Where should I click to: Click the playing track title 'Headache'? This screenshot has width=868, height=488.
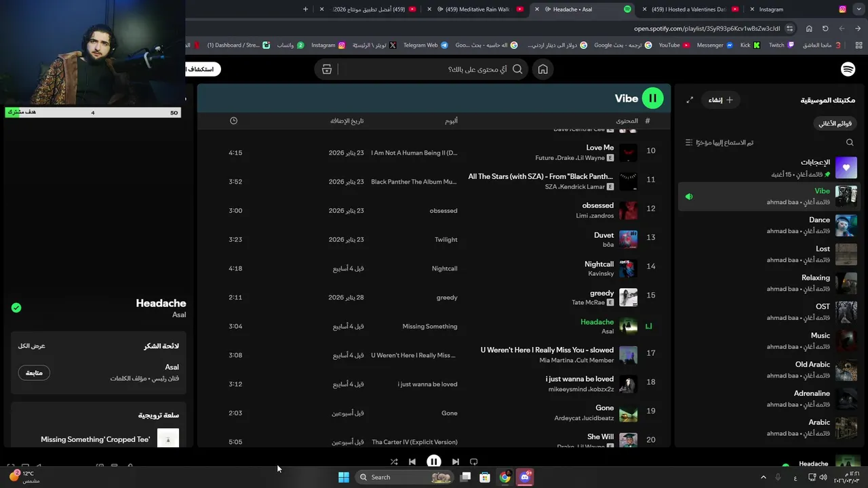coord(597,322)
